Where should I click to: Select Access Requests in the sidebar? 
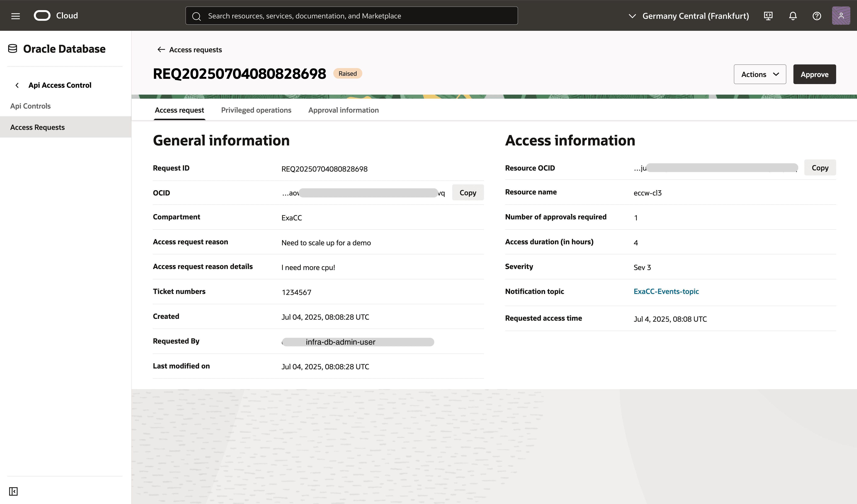pyautogui.click(x=37, y=127)
